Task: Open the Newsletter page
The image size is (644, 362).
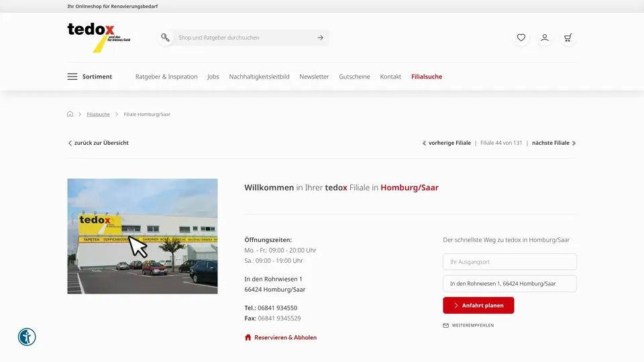Action: tap(314, 76)
